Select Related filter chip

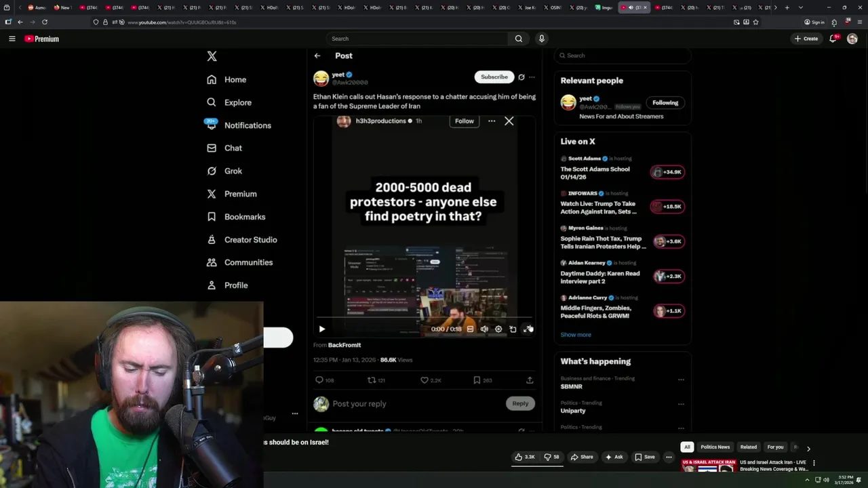tap(749, 447)
